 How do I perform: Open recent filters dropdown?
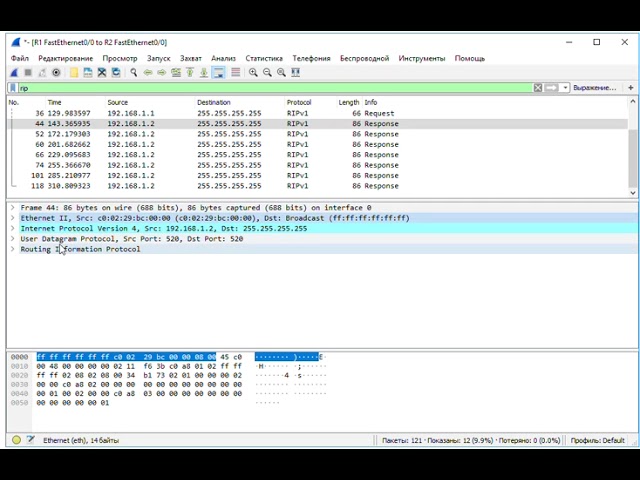(565, 88)
